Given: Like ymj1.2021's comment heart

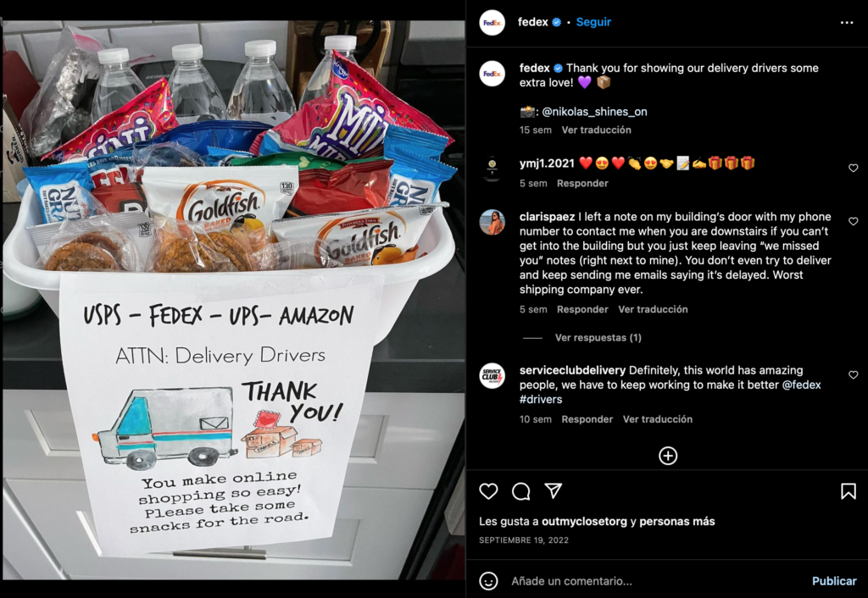Looking at the screenshot, I should [x=853, y=169].
